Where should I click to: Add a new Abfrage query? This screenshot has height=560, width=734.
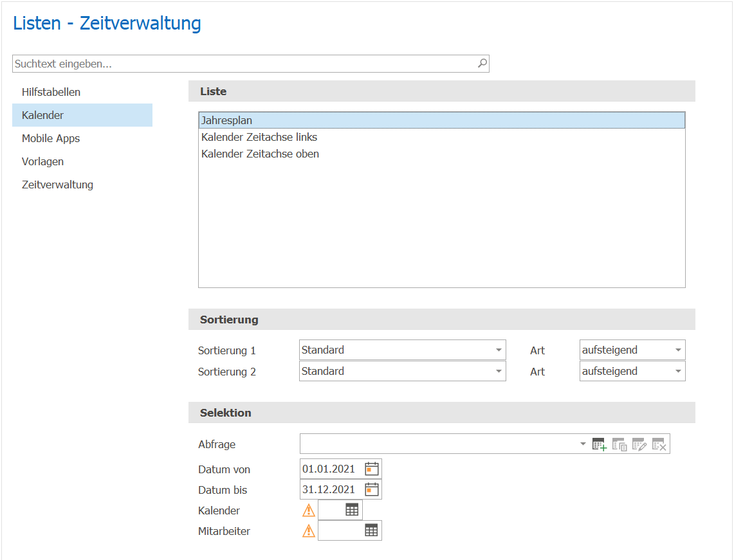tap(599, 444)
